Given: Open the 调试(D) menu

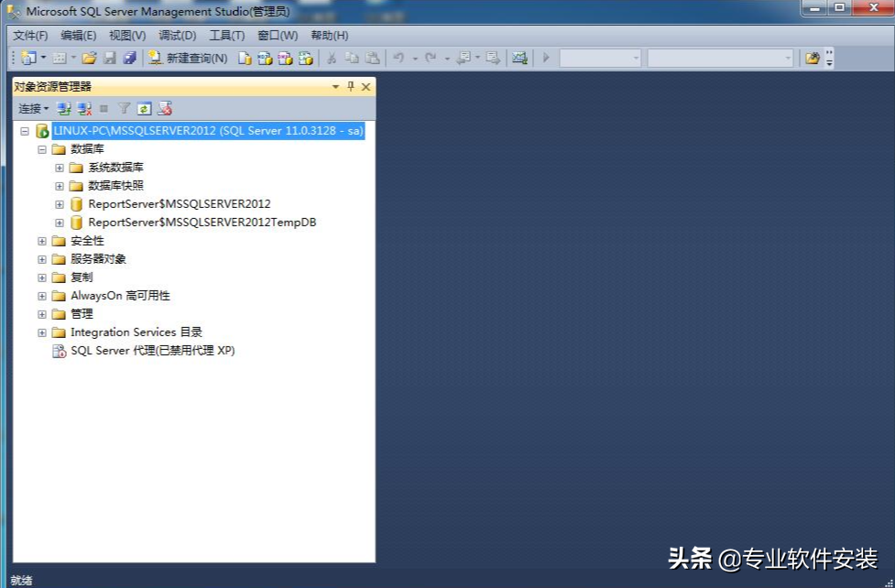Looking at the screenshot, I should 178,36.
